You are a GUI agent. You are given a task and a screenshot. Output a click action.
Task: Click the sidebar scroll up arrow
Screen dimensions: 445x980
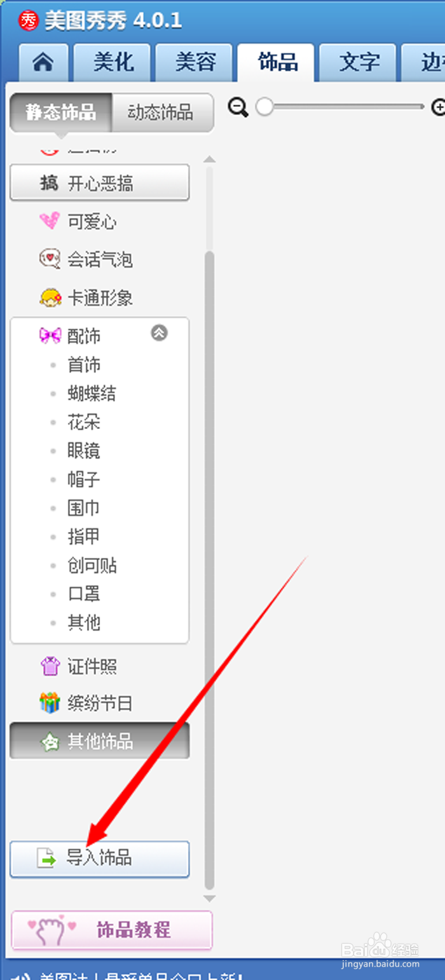pyautogui.click(x=209, y=159)
